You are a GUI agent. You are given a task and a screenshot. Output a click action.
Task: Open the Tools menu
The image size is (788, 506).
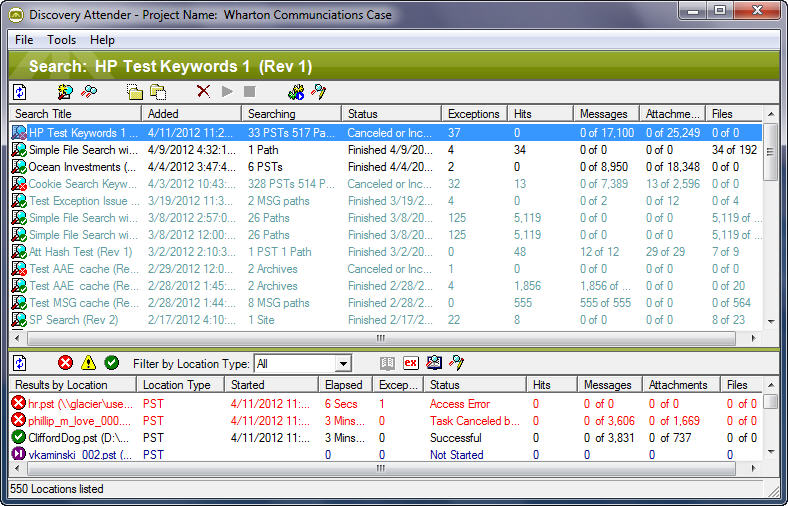click(x=61, y=40)
